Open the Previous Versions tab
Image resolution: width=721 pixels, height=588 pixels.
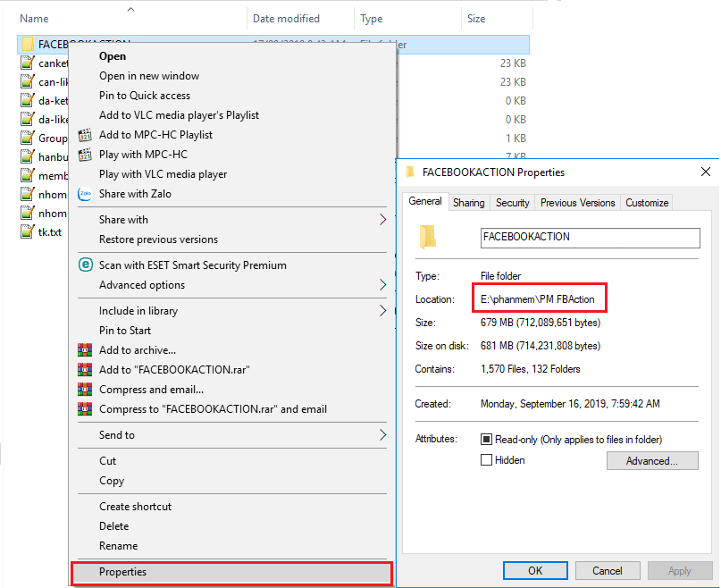577,203
